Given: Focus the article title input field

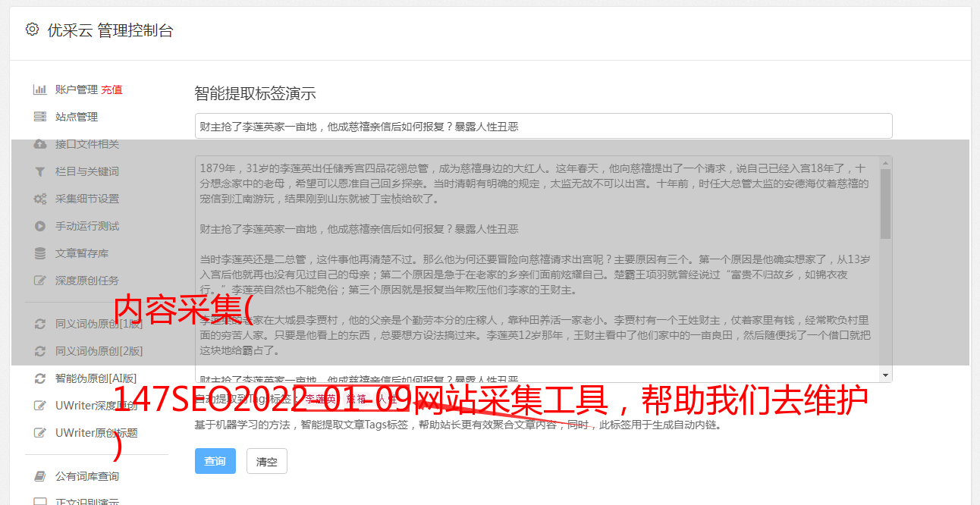Looking at the screenshot, I should click(543, 126).
